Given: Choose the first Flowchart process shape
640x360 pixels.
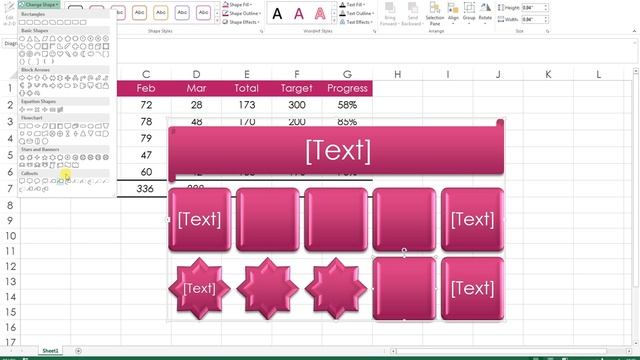Looking at the screenshot, I should (x=22, y=126).
